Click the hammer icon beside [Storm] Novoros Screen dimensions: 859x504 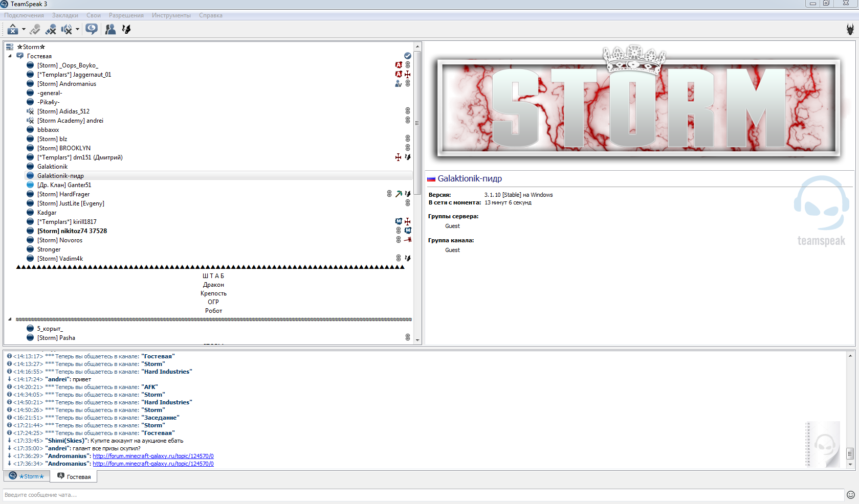[408, 240]
